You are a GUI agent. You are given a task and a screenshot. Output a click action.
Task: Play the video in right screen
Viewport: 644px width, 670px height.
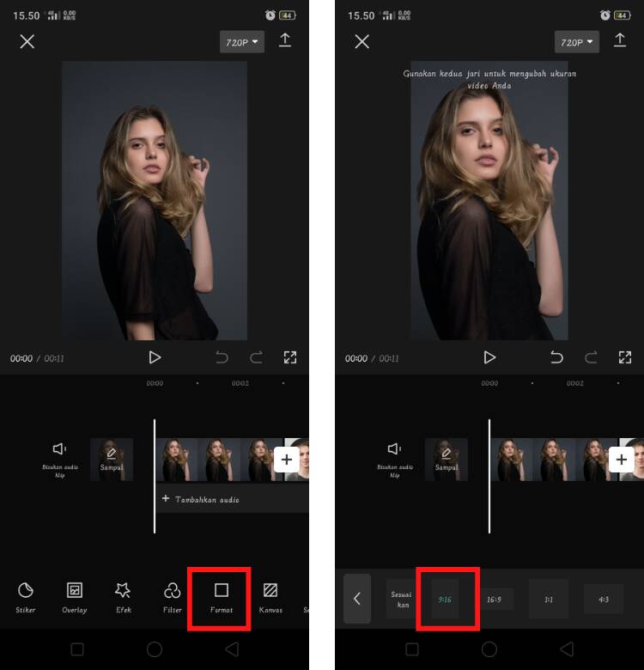489,357
